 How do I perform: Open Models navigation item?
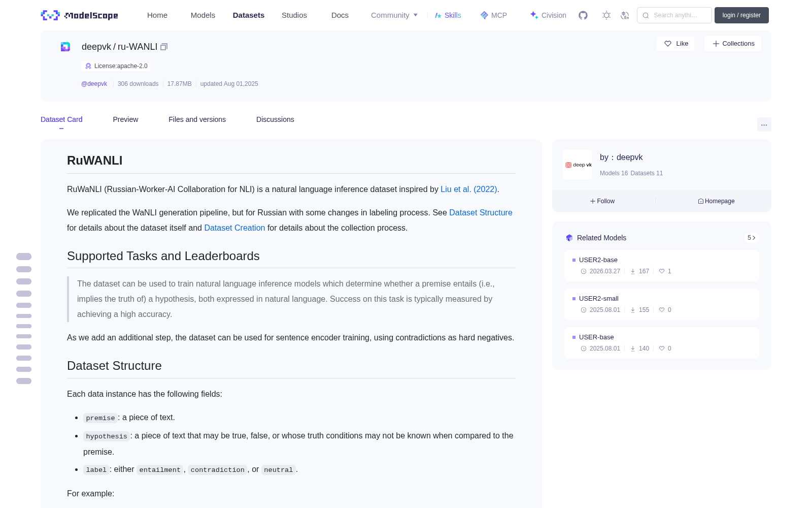203,15
